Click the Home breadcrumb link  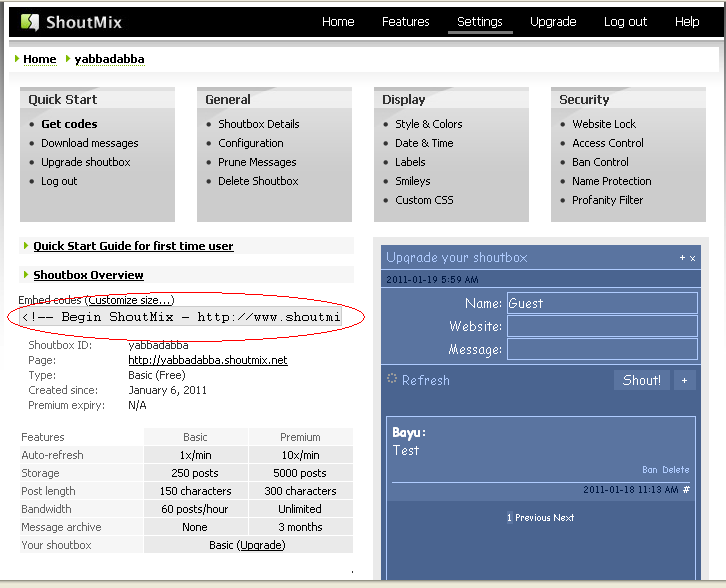click(x=40, y=59)
